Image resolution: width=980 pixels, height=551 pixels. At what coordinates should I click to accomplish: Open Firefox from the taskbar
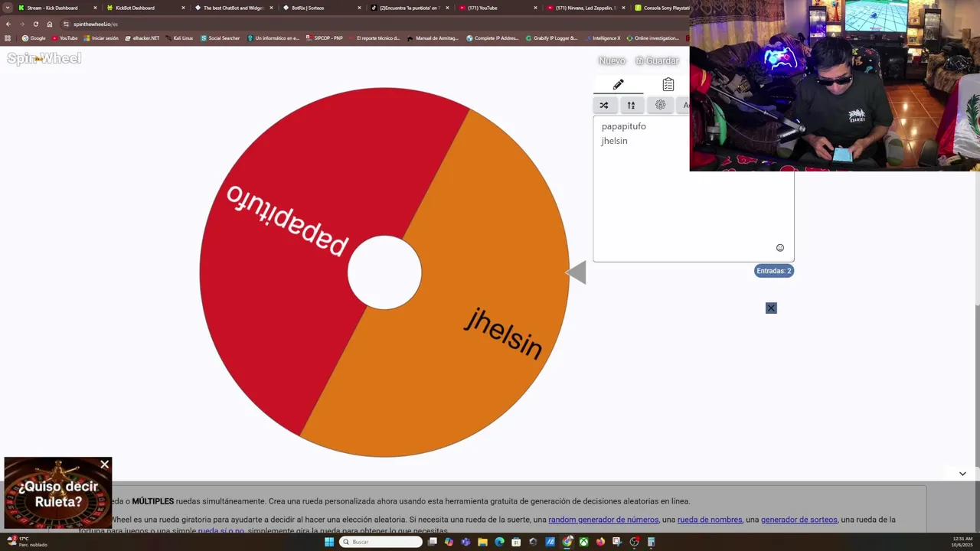point(600,542)
